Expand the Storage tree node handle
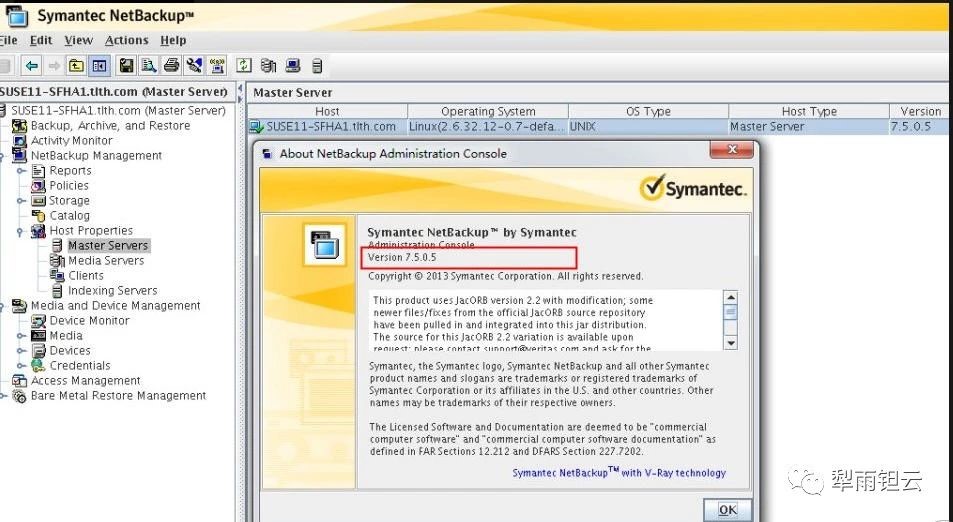The image size is (953, 522). [x=21, y=201]
